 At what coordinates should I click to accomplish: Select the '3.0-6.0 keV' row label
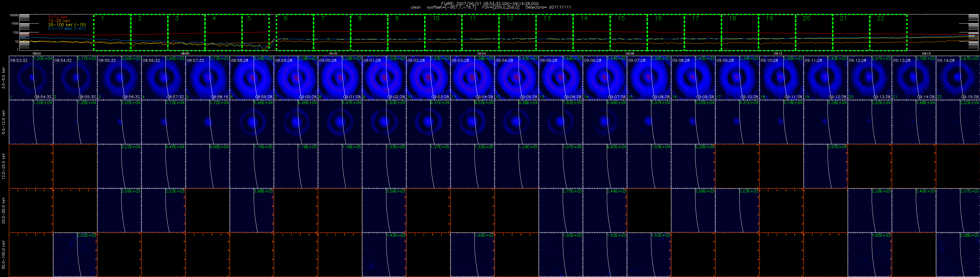click(x=4, y=78)
